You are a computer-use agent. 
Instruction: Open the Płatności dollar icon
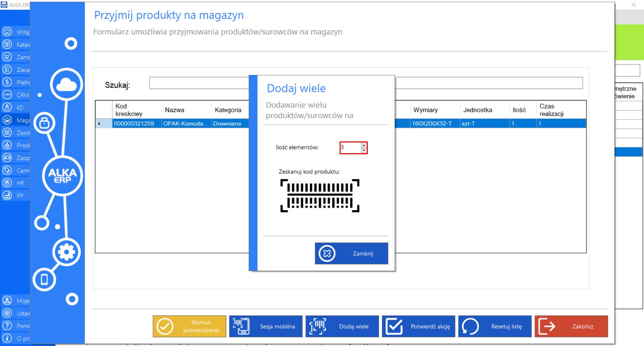point(7,82)
